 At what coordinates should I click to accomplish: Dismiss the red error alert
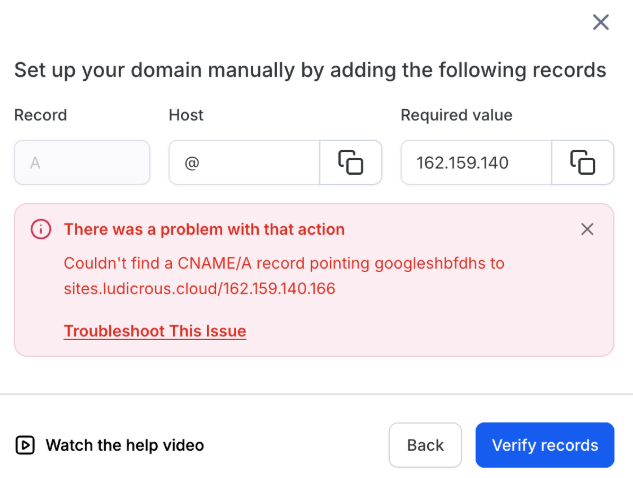click(587, 229)
